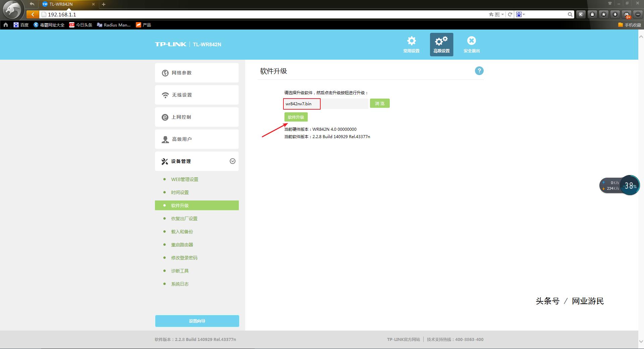Click the address bar showing 192.168.1.1
This screenshot has height=349, width=644.
263,14
